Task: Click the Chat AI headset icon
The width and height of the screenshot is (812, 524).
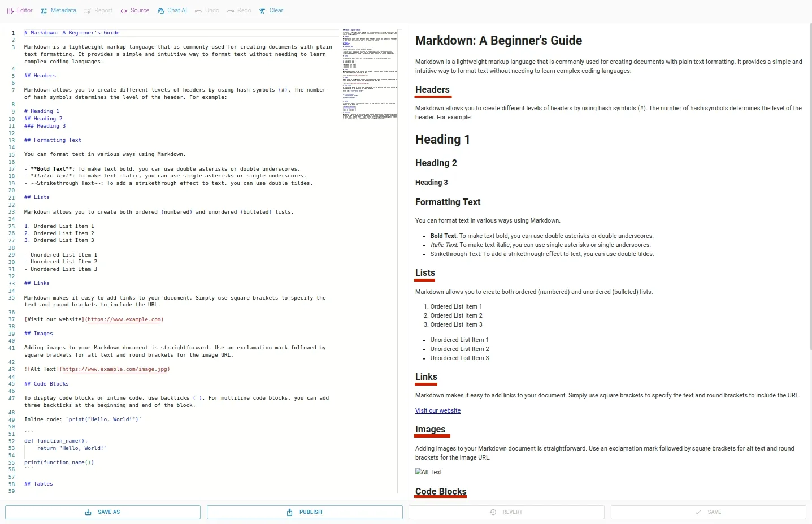Action: point(161,11)
